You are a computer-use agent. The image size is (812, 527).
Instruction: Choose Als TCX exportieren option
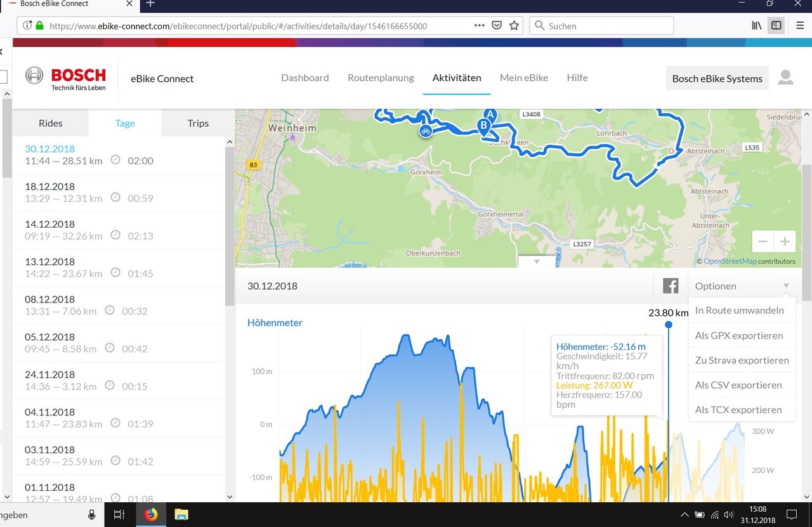[x=742, y=410]
